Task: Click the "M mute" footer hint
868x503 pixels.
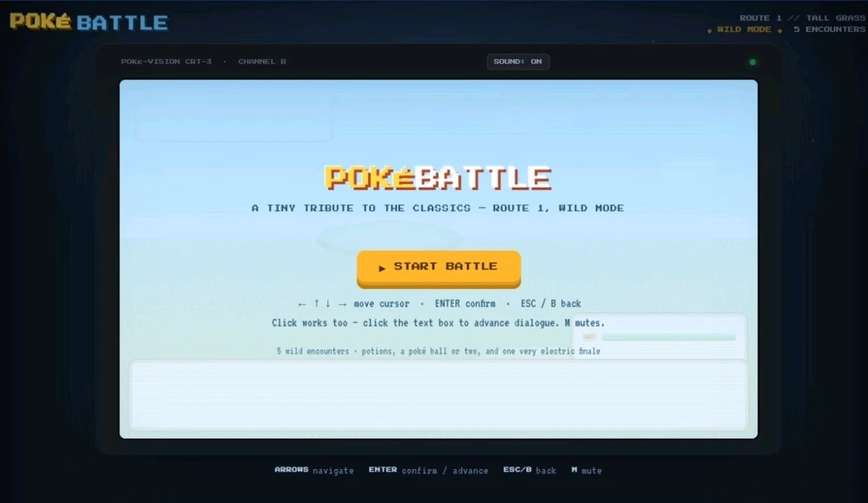Action: [586, 470]
